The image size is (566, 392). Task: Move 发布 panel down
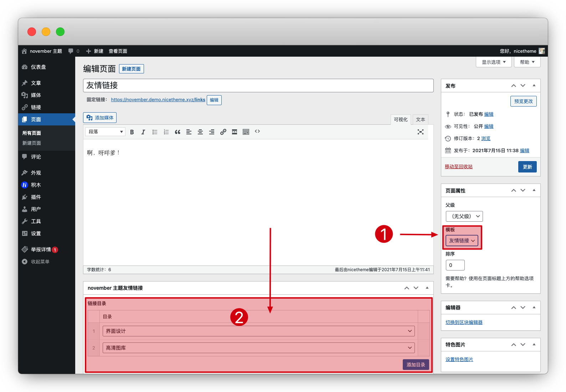point(523,86)
